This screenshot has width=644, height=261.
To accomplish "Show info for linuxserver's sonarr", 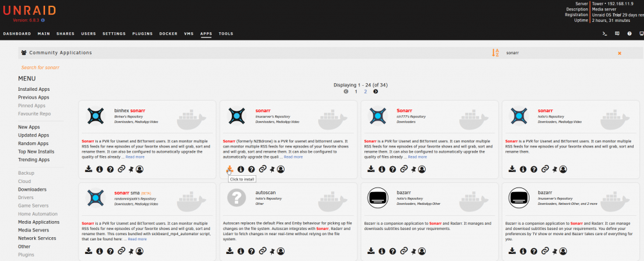I will pos(241,169).
